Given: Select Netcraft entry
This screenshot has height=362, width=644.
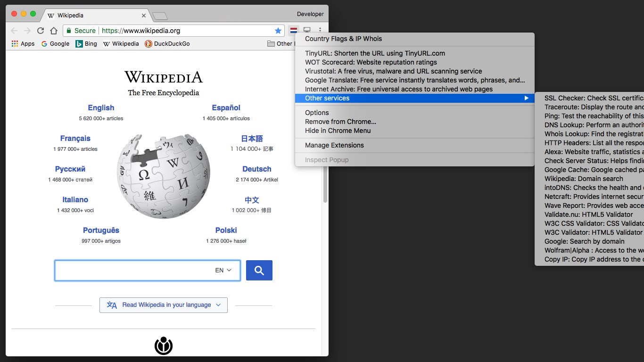Looking at the screenshot, I should pyautogui.click(x=589, y=197).
